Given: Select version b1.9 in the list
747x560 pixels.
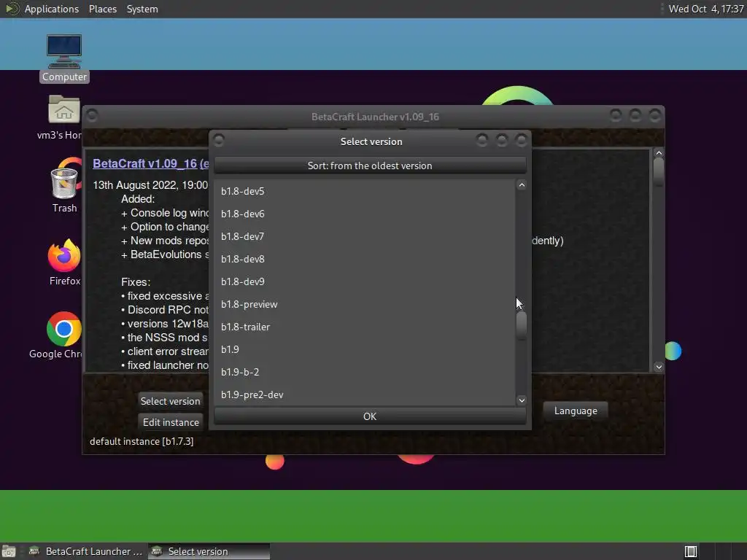Looking at the screenshot, I should tap(365, 349).
